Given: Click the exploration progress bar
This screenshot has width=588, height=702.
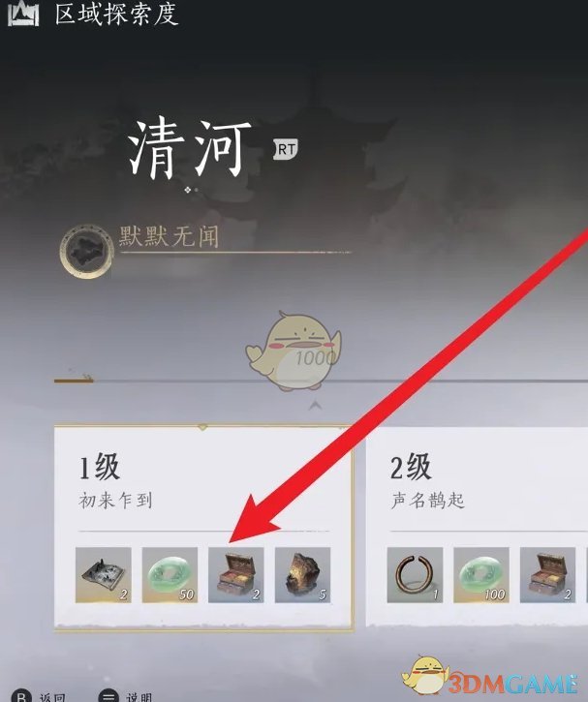Looking at the screenshot, I should [x=321, y=381].
